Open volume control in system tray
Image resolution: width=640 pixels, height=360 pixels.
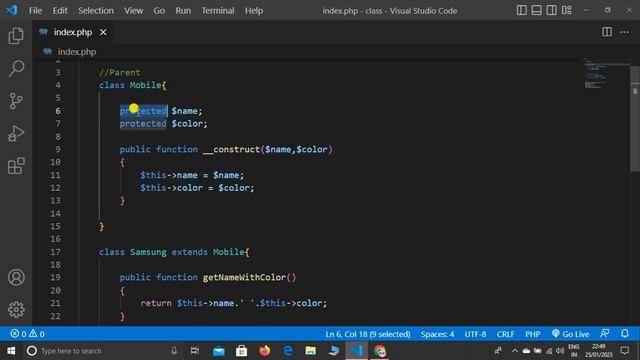click(560, 351)
